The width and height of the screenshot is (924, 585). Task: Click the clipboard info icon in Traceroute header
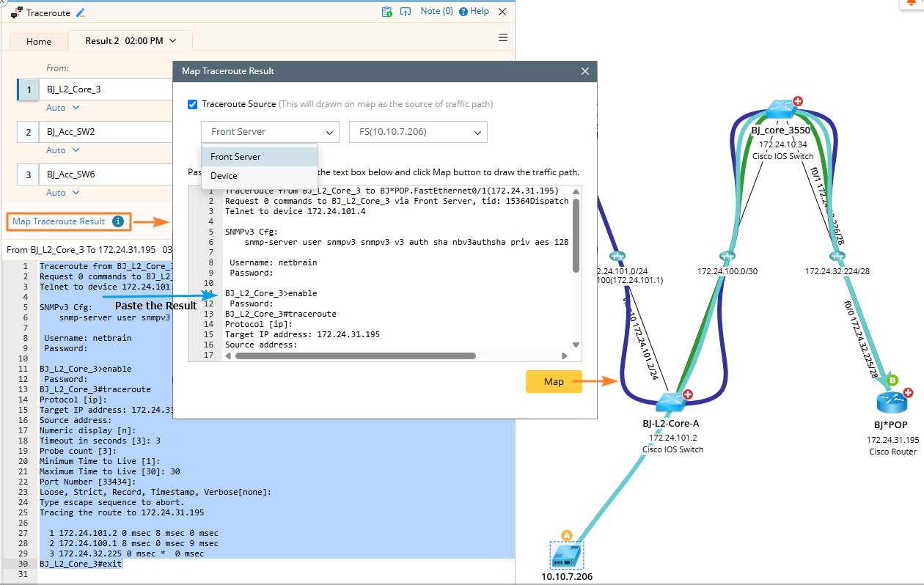[386, 12]
